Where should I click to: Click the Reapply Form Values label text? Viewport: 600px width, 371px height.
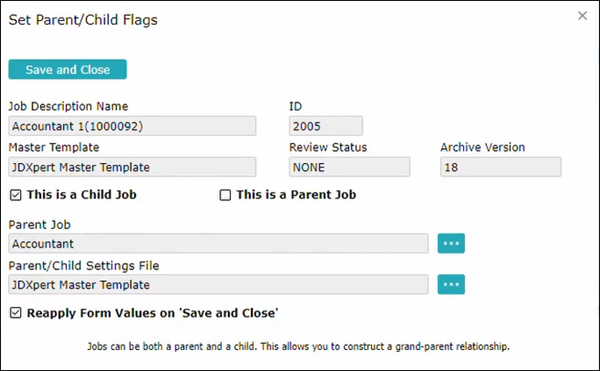tap(152, 313)
